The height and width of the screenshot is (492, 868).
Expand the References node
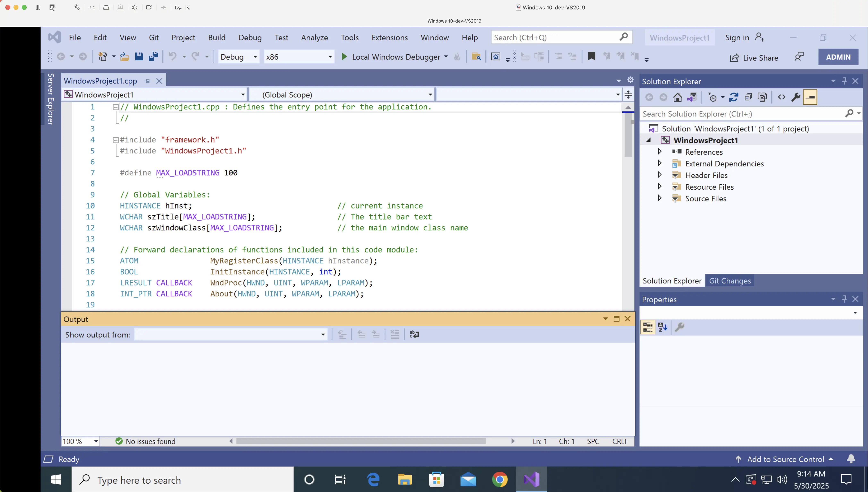tap(659, 151)
